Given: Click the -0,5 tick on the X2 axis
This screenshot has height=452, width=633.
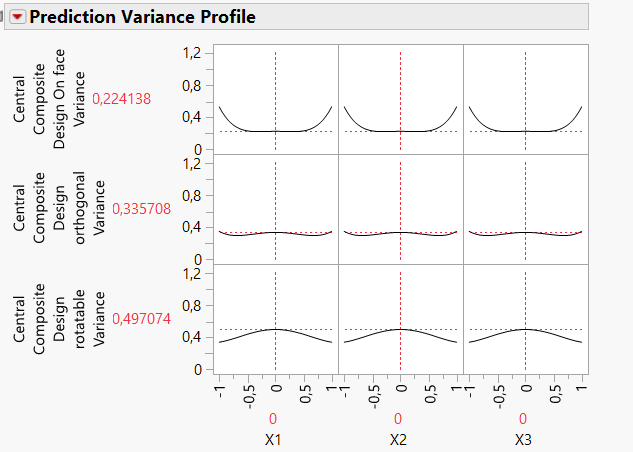Looking at the screenshot, I should point(374,397).
